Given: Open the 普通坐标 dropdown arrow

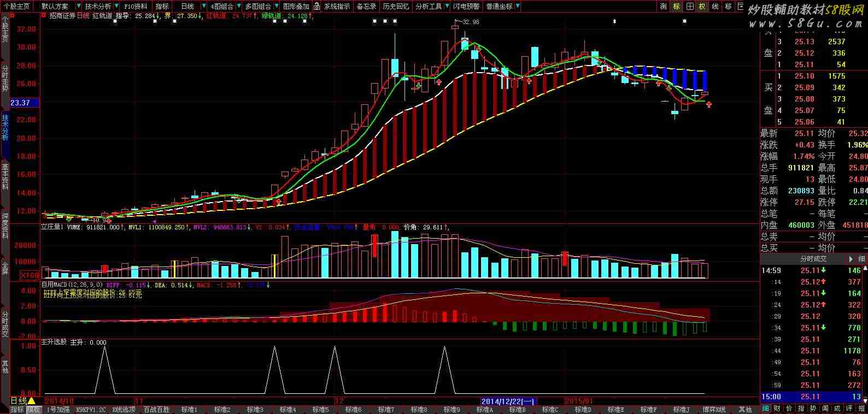Looking at the screenshot, I should [x=518, y=7].
